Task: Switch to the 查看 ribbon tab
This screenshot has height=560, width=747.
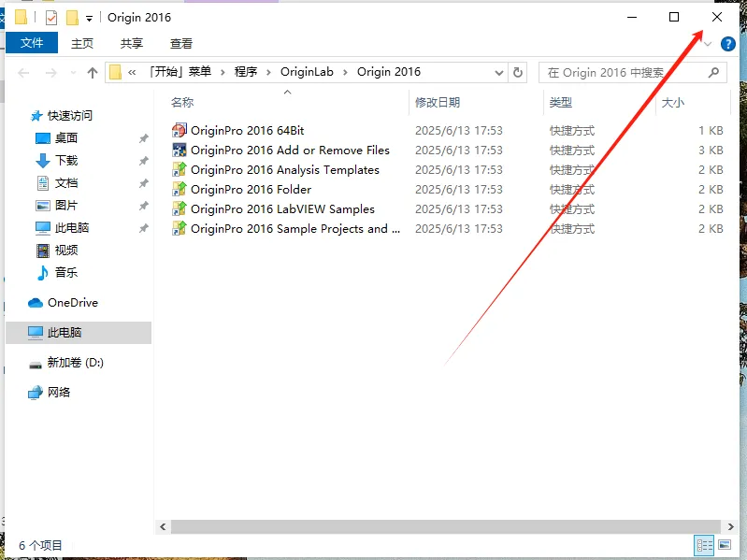Action: click(x=181, y=43)
